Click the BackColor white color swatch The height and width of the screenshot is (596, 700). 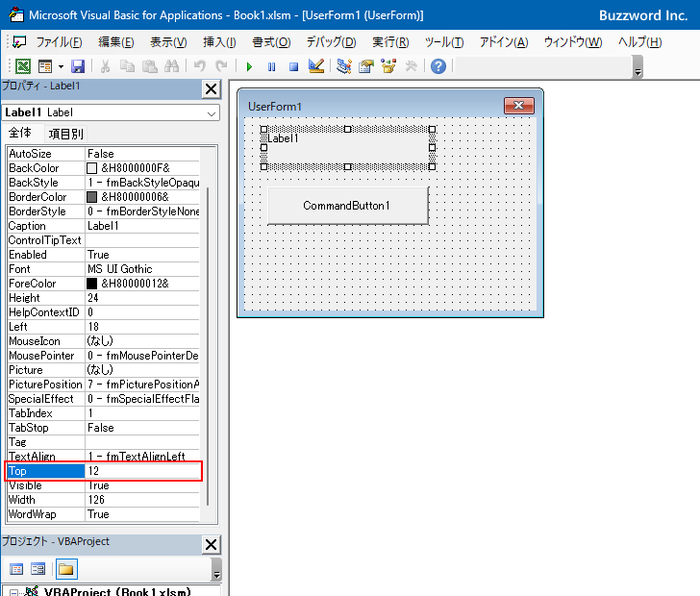91,168
